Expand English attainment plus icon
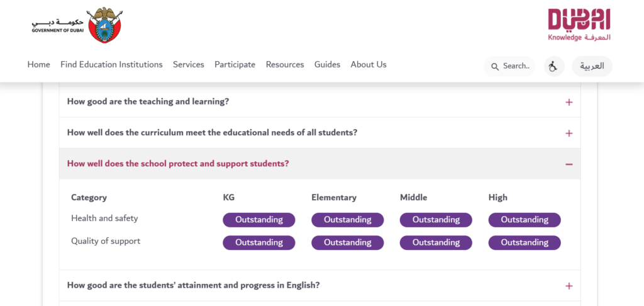Viewport: 644px width, 306px height. point(569,286)
